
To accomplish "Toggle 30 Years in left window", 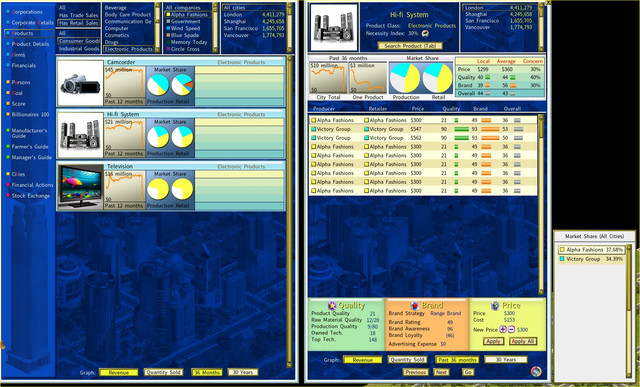I will click(x=243, y=372).
